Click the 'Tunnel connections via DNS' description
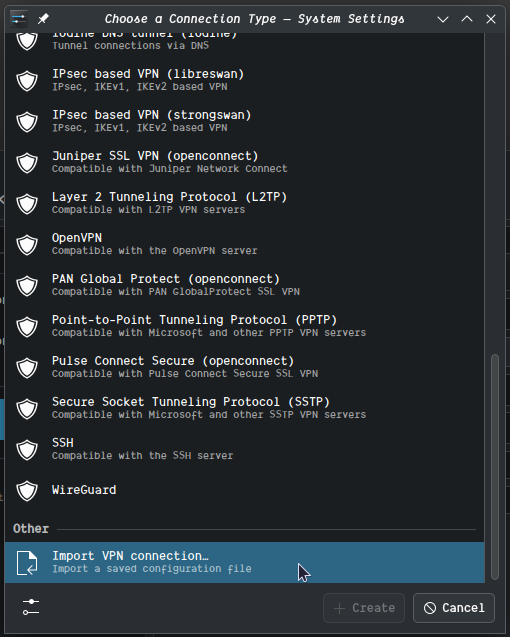 pos(130,46)
